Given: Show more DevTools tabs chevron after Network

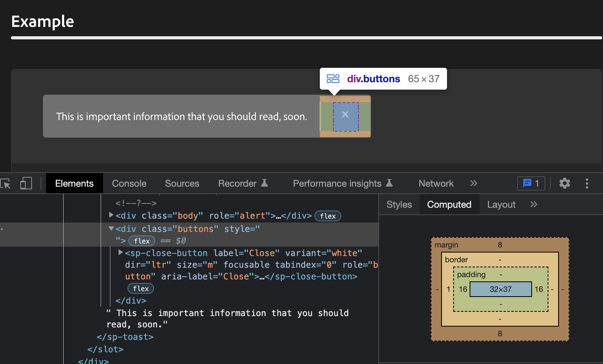Looking at the screenshot, I should (x=474, y=183).
